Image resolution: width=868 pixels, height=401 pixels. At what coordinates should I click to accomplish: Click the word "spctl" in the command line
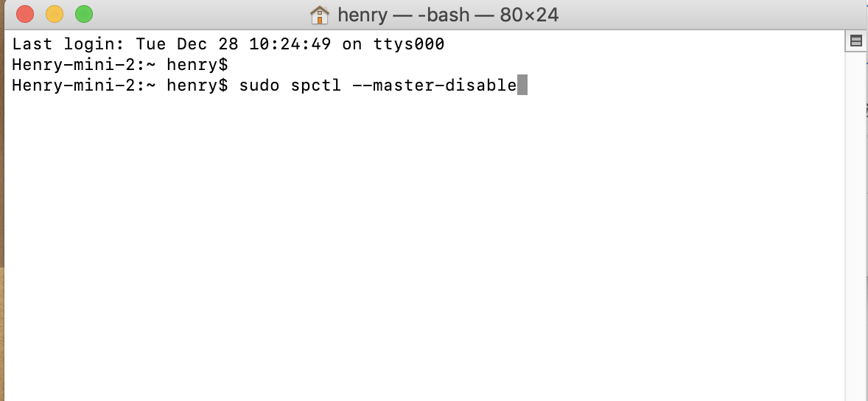click(315, 86)
